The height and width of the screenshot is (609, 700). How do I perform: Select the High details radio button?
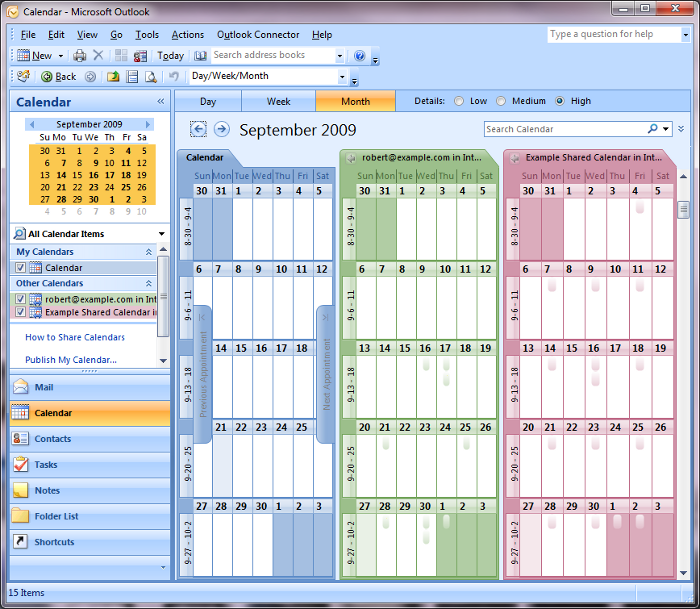point(560,101)
